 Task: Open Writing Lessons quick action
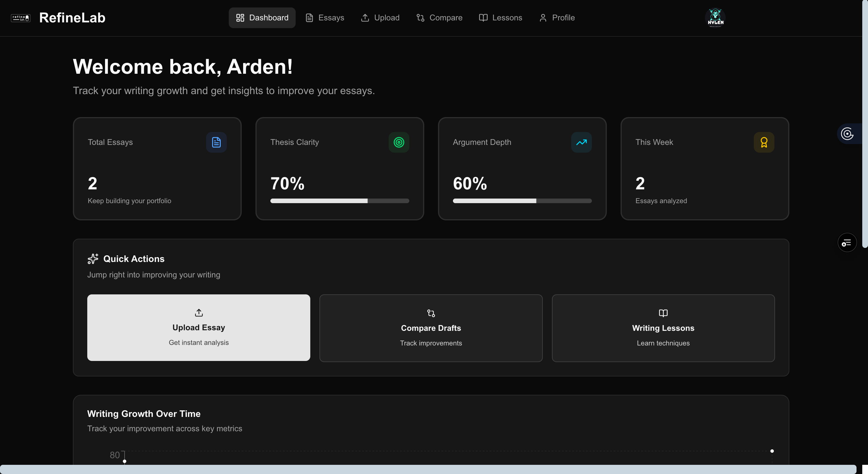(x=663, y=328)
